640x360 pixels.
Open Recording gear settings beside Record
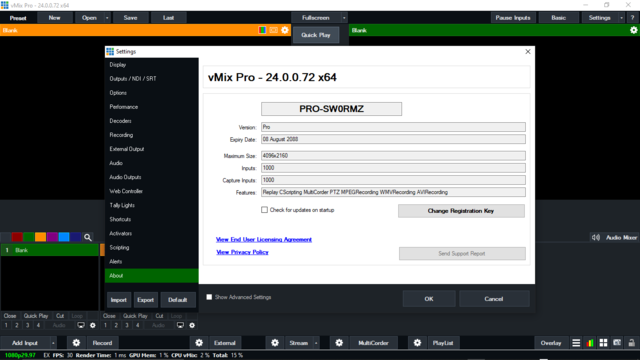[76, 343]
